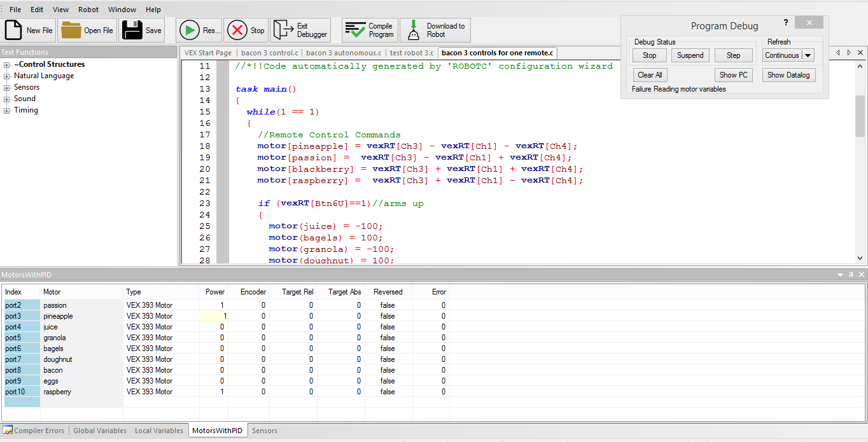Viewport: 868px width, 442px height.
Task: Click the Reversed column header
Action: (388, 292)
